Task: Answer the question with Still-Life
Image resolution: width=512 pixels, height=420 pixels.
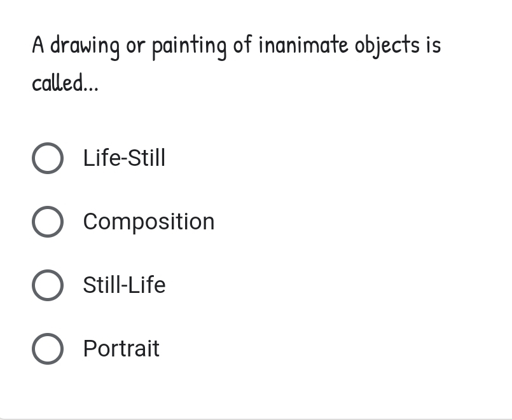Action: tap(48, 285)
